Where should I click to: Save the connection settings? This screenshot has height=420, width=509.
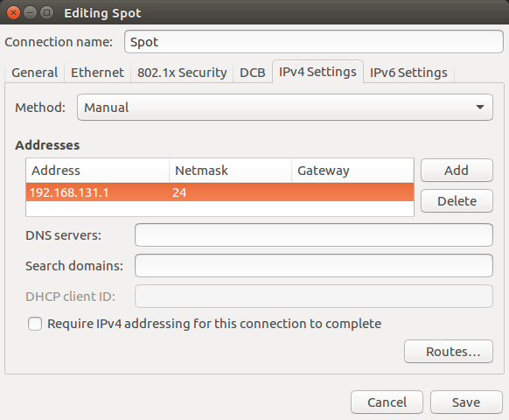466,402
